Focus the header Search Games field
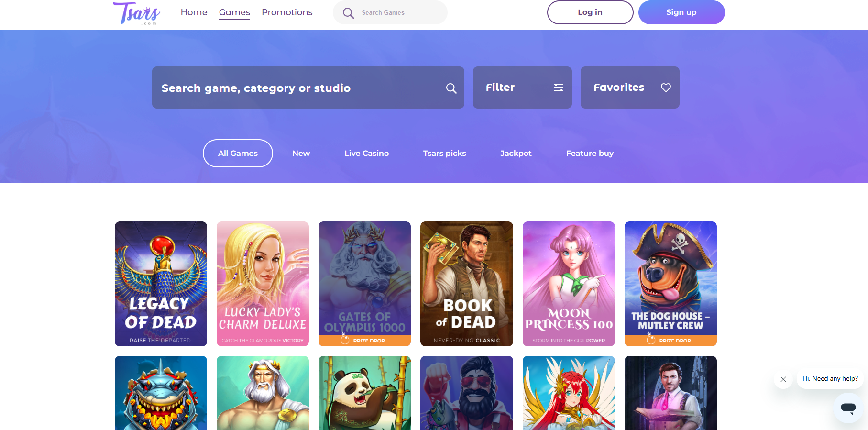This screenshot has width=868, height=430. coord(390,12)
